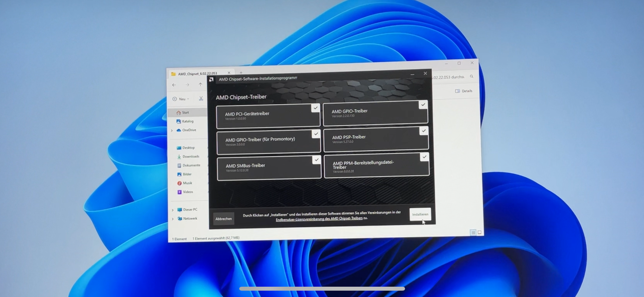
Task: Click the Installieren button
Action: pos(420,214)
